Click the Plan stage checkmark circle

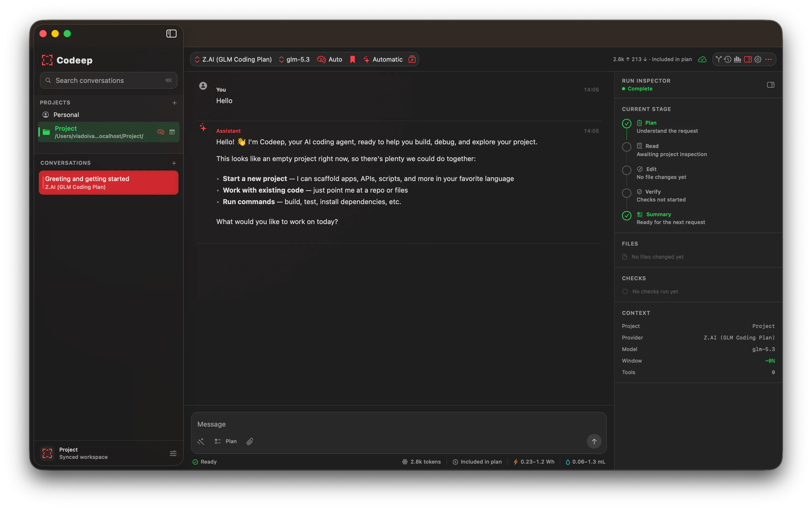pyautogui.click(x=626, y=124)
